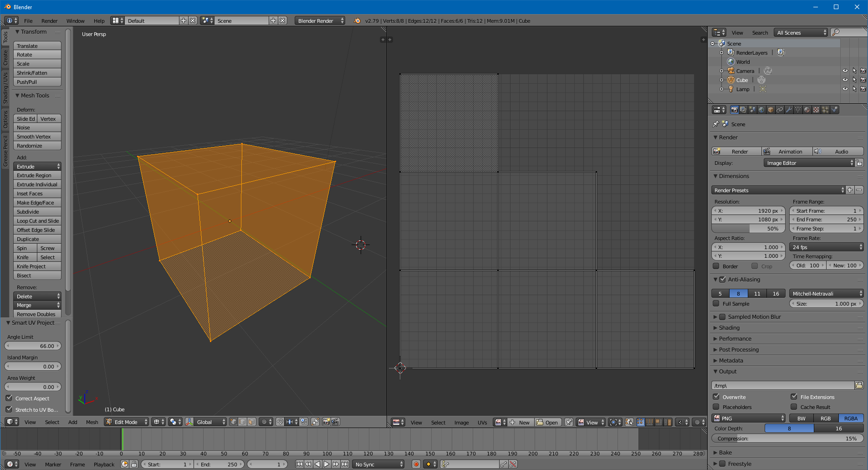Click the output path field showing /tmp\

click(782, 386)
